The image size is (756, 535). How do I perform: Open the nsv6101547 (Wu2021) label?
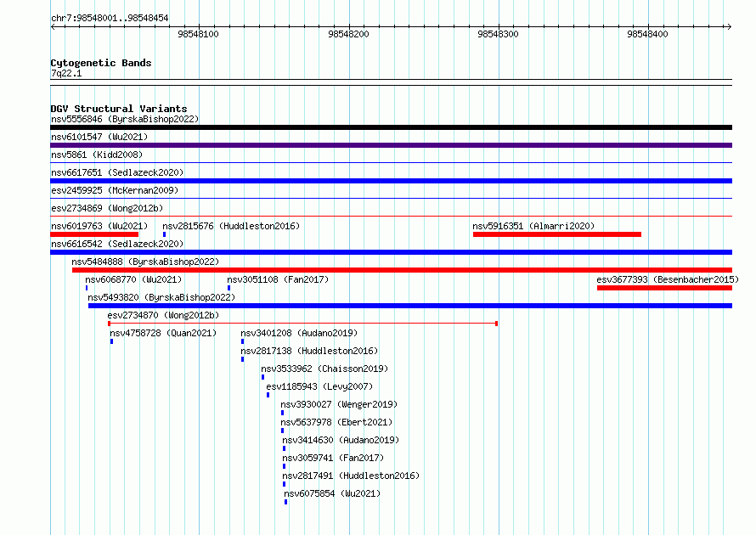tap(99, 137)
